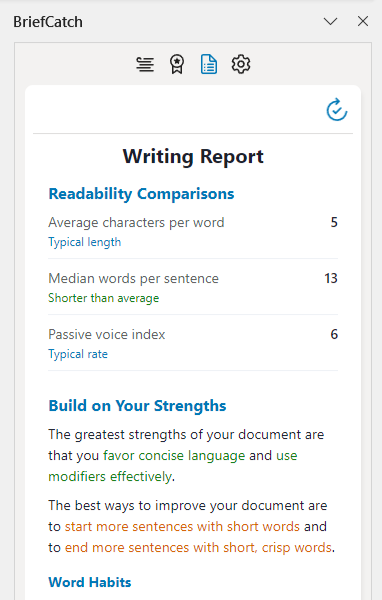The image size is (382, 600).
Task: Click the 'Typical length' label
Action: click(x=85, y=242)
